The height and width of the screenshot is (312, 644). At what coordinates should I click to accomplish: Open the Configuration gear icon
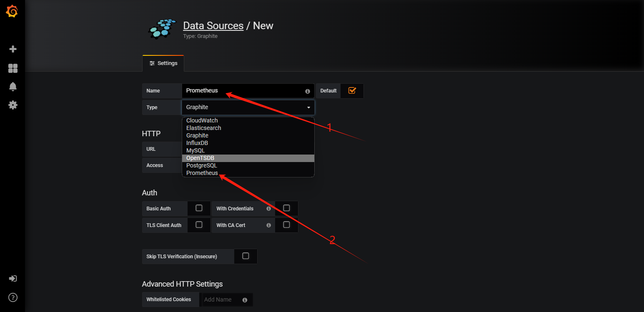pyautogui.click(x=13, y=105)
